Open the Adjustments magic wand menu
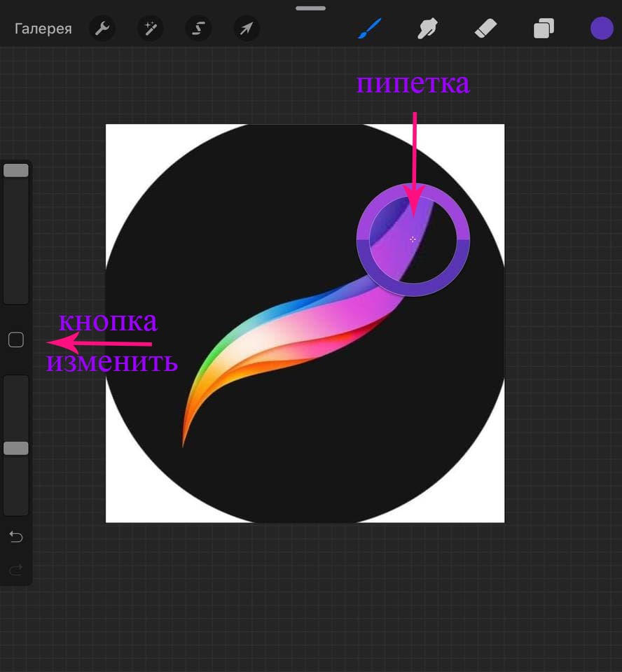 pos(150,29)
